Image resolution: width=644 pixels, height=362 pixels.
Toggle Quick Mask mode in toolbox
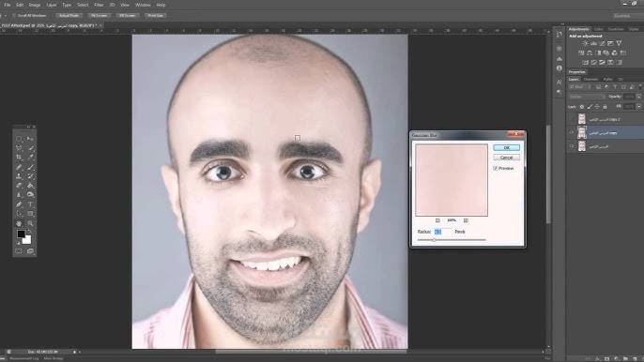(19, 251)
